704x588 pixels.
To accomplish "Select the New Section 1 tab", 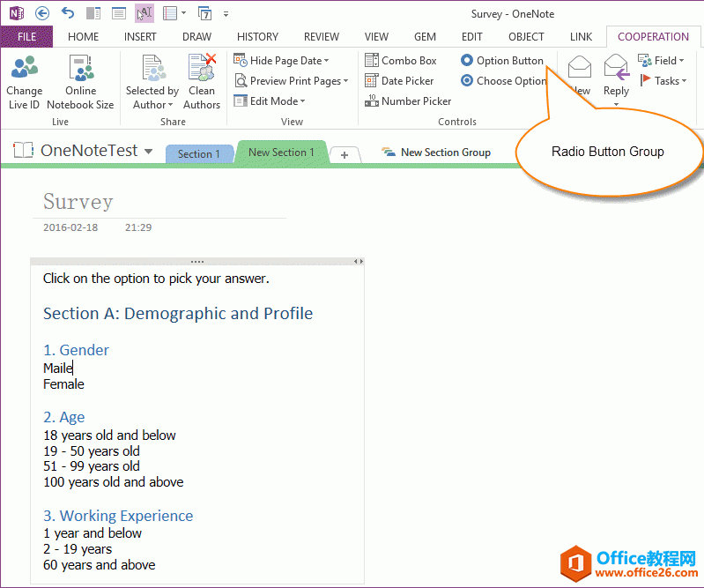I will point(281,153).
